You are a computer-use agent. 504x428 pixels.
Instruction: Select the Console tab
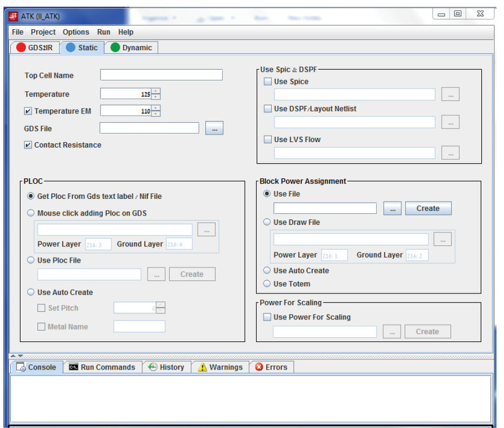[36, 367]
